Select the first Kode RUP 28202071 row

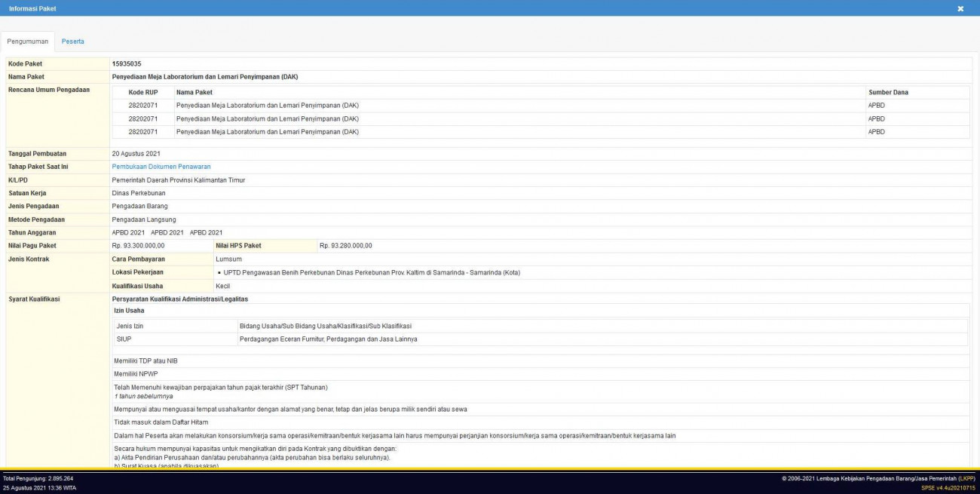point(142,106)
